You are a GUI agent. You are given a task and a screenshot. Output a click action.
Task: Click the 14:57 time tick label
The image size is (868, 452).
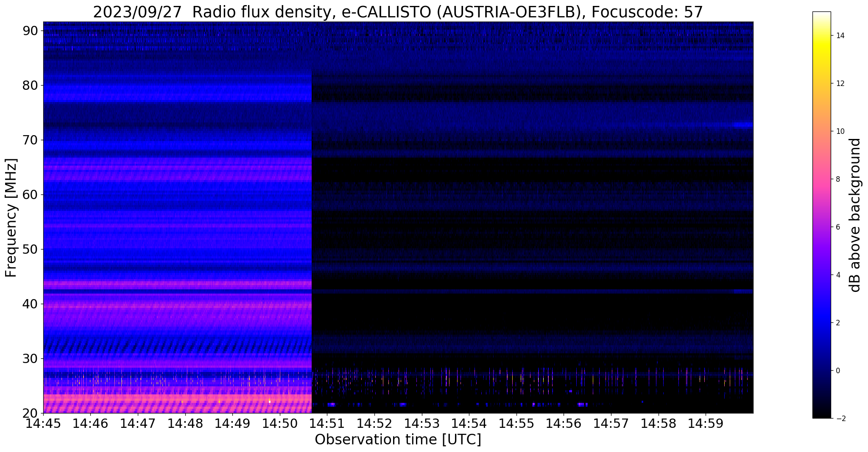(x=611, y=423)
